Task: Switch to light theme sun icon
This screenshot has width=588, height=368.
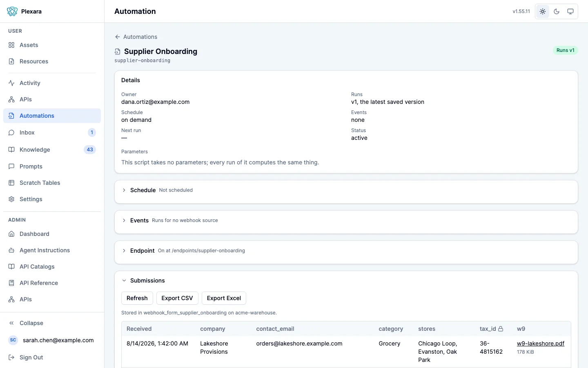Action: 543,11
